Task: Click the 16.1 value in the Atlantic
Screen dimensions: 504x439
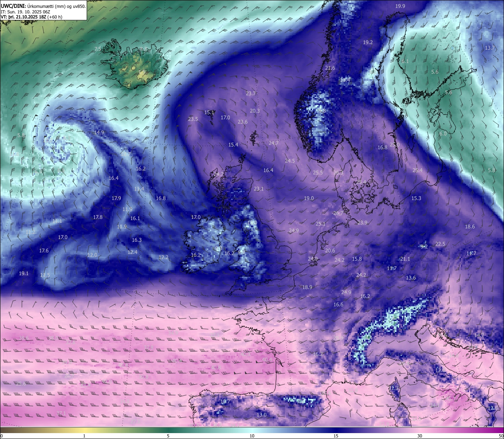Action: (135, 218)
